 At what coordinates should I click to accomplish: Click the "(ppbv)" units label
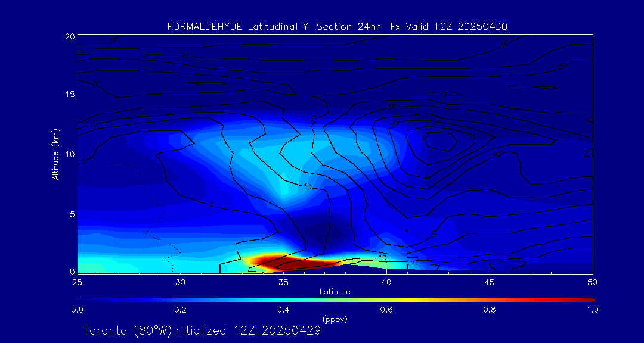click(x=335, y=319)
